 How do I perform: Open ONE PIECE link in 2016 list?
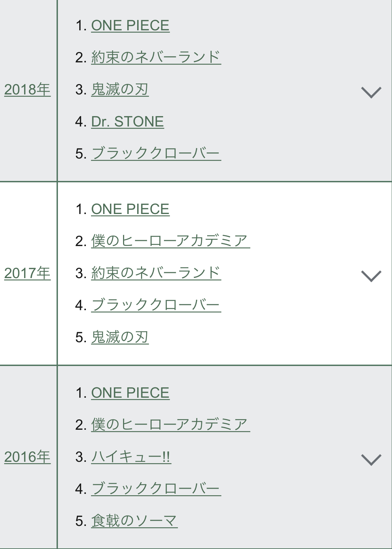click(x=130, y=393)
